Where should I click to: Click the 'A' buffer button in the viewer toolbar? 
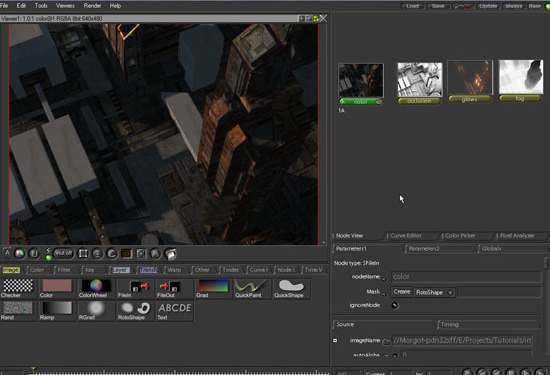[x=7, y=253]
